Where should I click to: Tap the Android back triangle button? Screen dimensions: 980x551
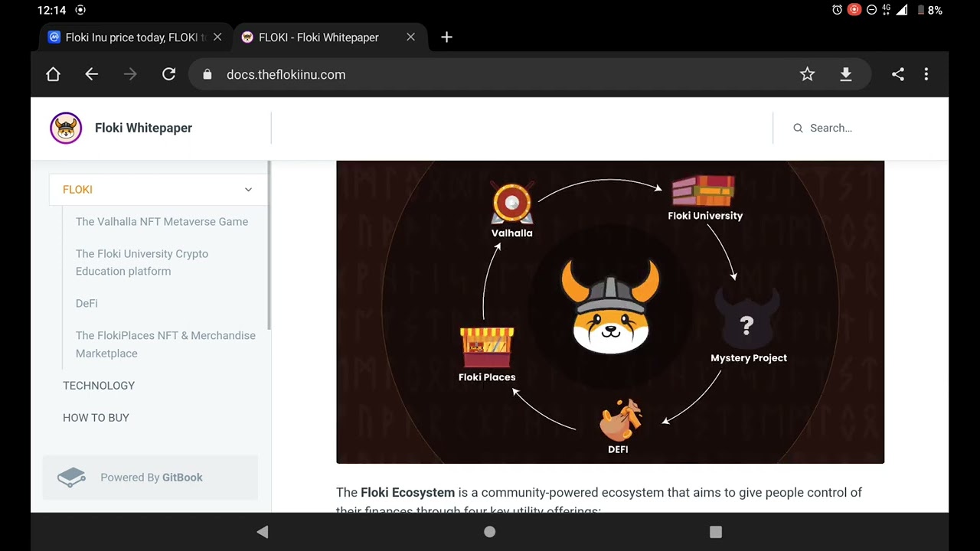263,532
